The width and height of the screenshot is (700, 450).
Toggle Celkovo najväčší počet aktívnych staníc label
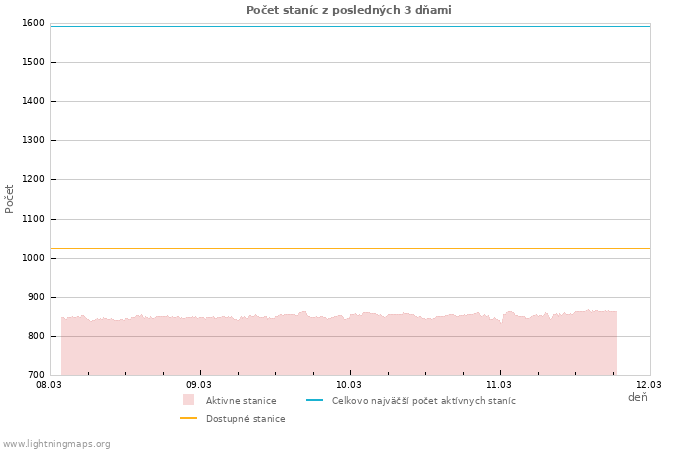pos(424,401)
